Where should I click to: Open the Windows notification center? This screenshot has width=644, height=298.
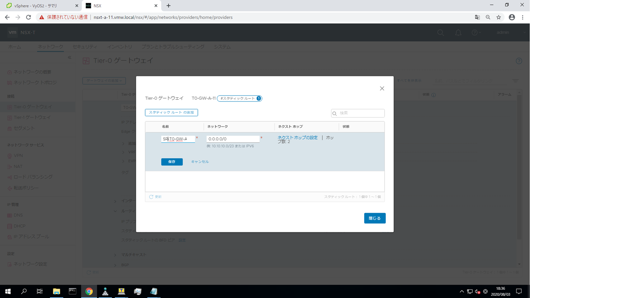[519, 291]
